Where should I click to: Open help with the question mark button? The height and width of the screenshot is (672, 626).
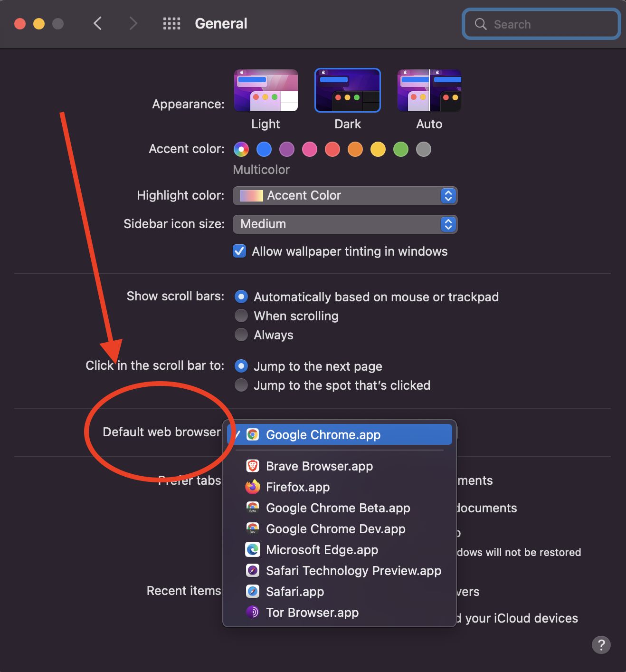click(601, 645)
